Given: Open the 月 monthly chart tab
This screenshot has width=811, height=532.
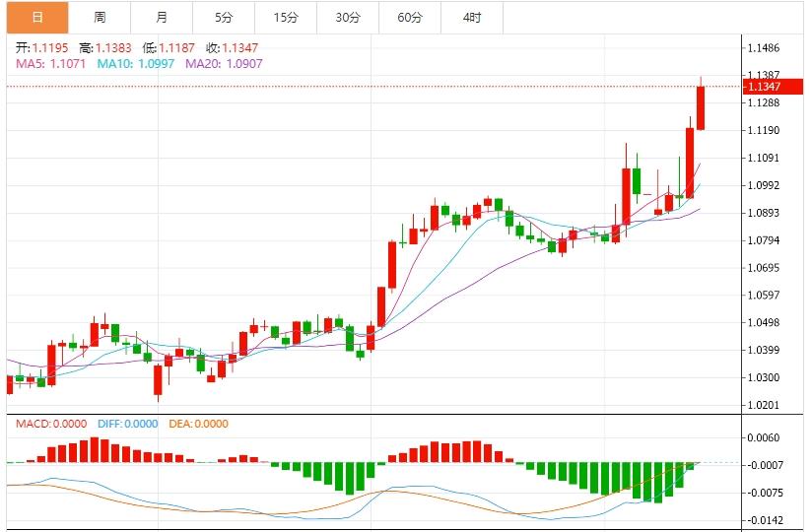Looking at the screenshot, I should tap(162, 18).
